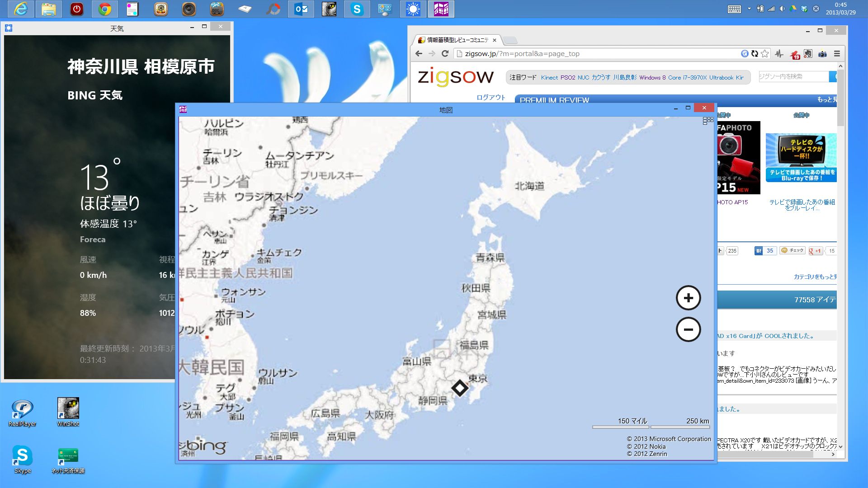Click the diamond location marker near Tokyo
868x488 pixels.
[460, 388]
